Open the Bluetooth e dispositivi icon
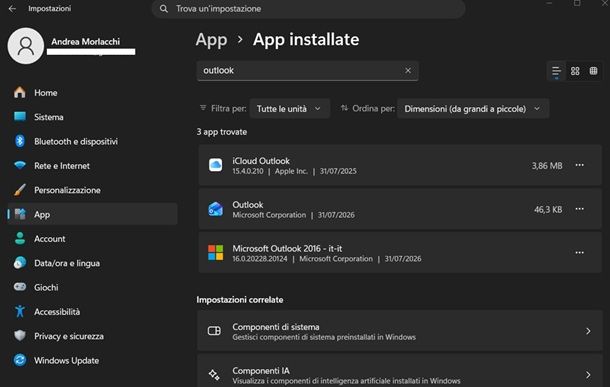Viewport: 610px width, 387px height. (20, 141)
